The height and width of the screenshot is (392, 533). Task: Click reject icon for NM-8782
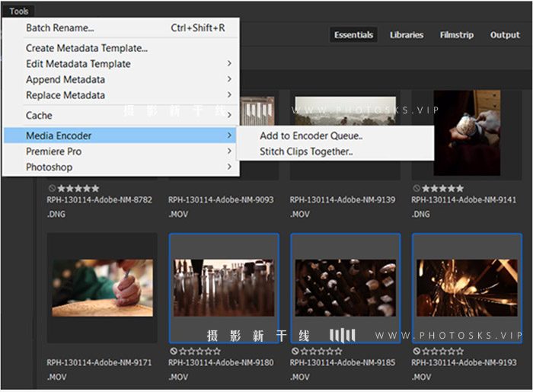click(x=52, y=188)
